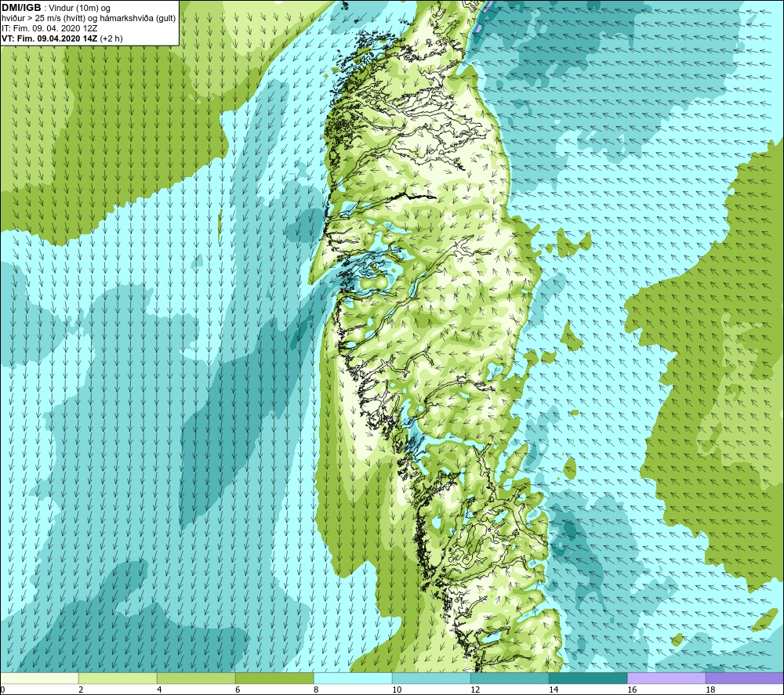Click the legend scale label "16"
Viewport: 784px width, 695px height.
click(x=632, y=690)
